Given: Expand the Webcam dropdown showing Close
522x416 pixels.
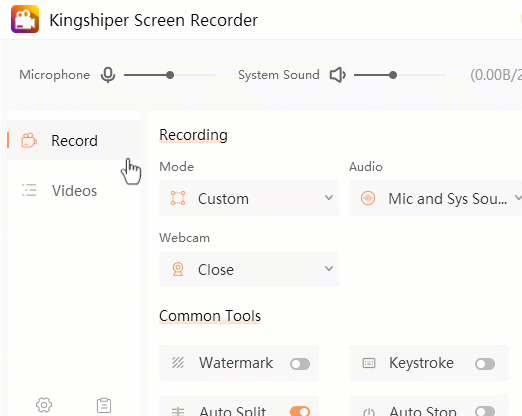Looking at the screenshot, I should (249, 269).
